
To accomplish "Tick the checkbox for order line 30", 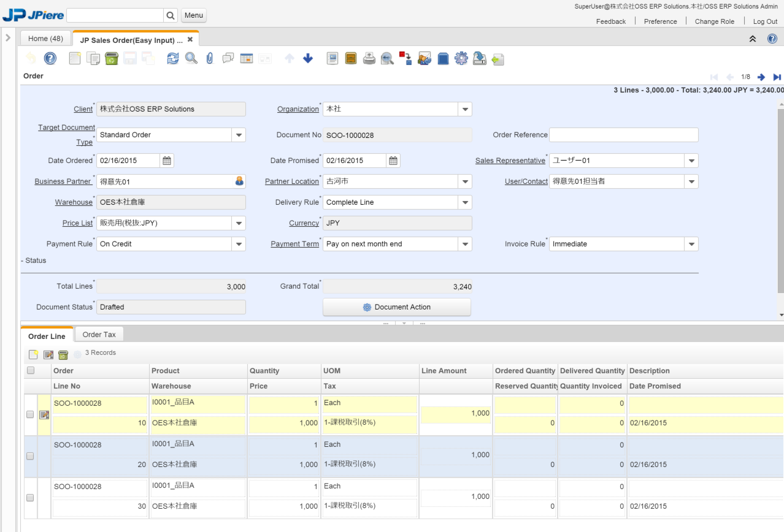I will pos(30,498).
